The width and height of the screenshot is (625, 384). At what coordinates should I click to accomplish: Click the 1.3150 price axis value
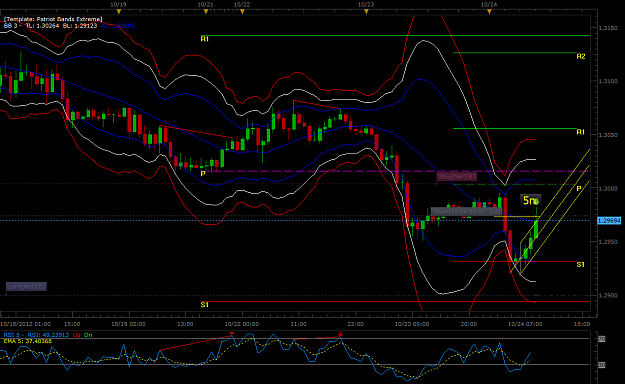pos(609,28)
